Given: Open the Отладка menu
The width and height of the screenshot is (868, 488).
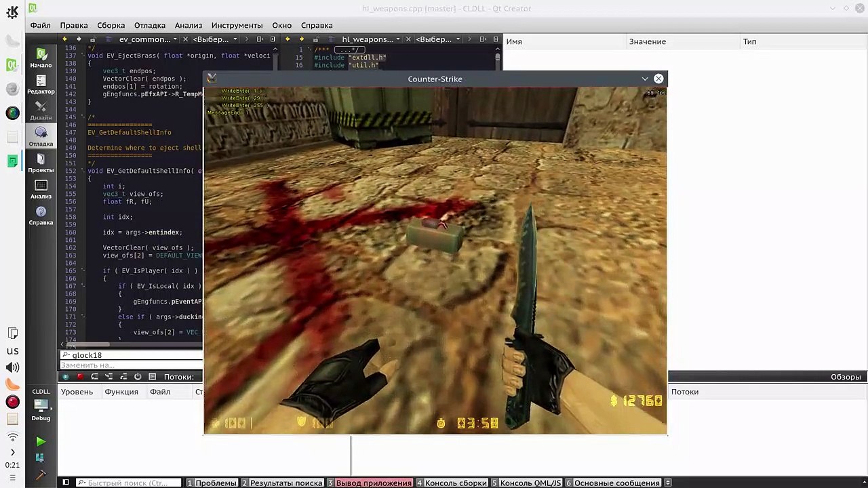Looking at the screenshot, I should click(x=150, y=25).
